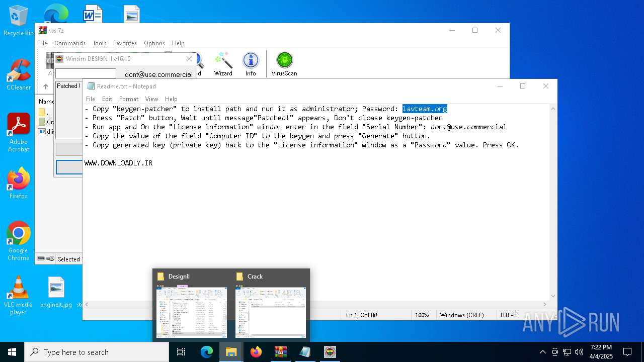Open the Wizard tool in WinRAR

(223, 64)
